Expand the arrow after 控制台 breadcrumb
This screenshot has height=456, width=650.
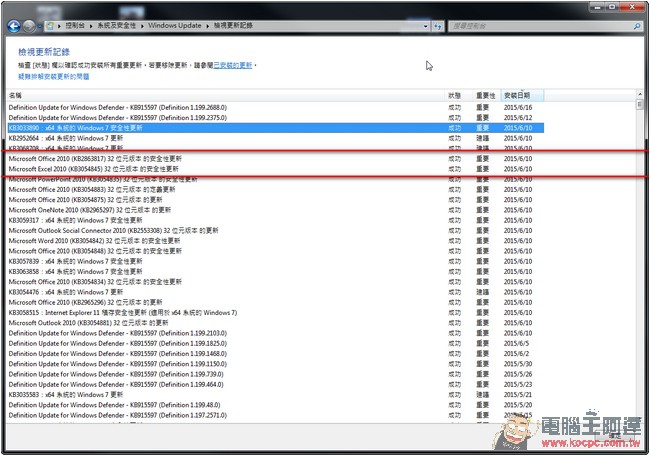click(91, 26)
